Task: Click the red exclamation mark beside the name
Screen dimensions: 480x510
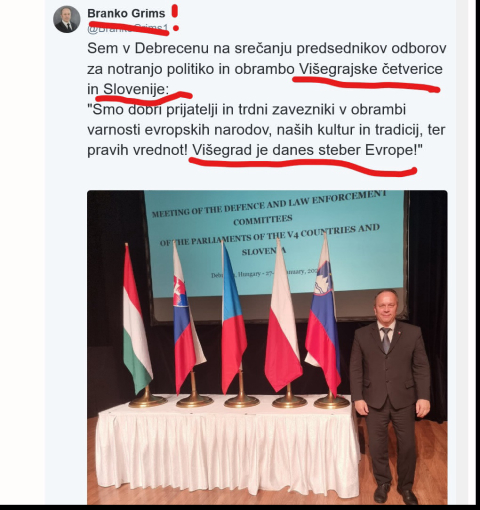Action: pyautogui.click(x=175, y=18)
